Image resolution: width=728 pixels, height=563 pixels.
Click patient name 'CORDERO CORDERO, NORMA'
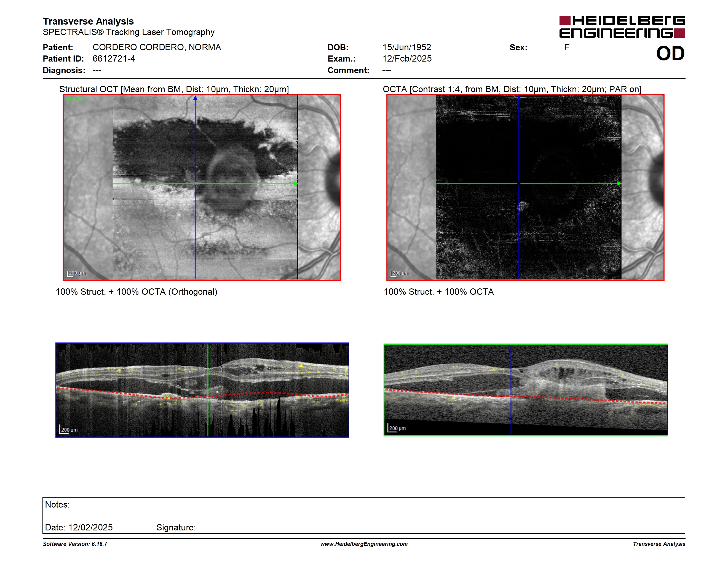[x=157, y=47]
